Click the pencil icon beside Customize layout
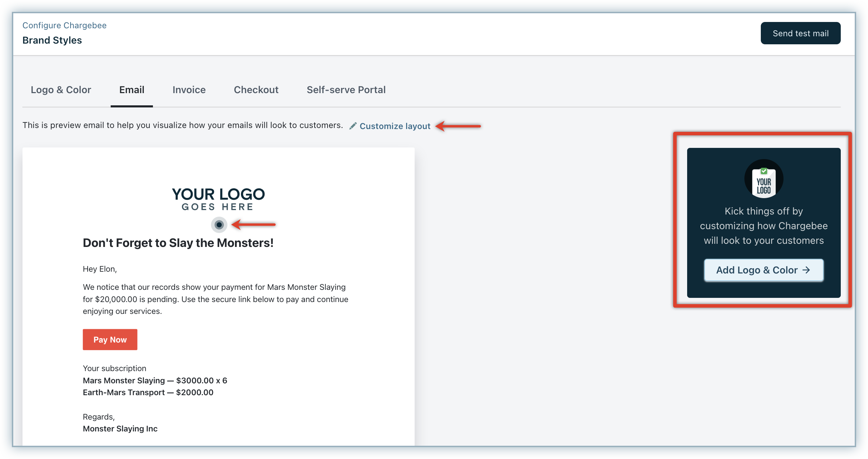868x459 pixels. pyautogui.click(x=353, y=126)
